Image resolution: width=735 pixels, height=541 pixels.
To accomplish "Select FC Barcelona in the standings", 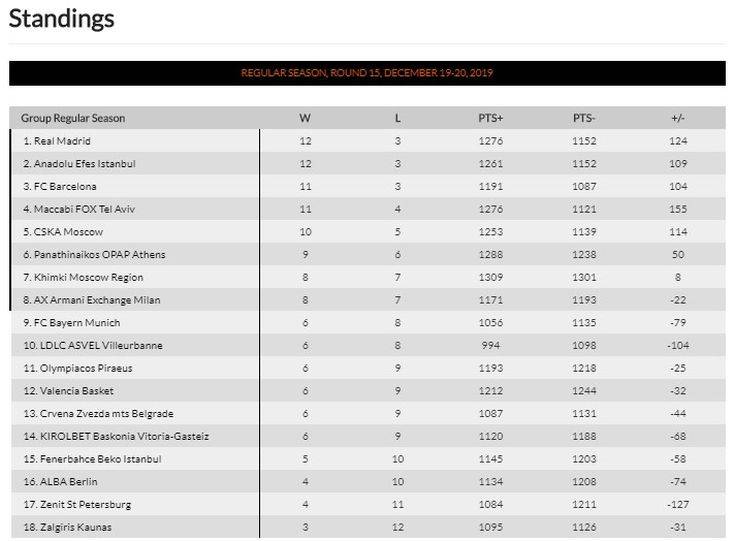I will (x=66, y=187).
